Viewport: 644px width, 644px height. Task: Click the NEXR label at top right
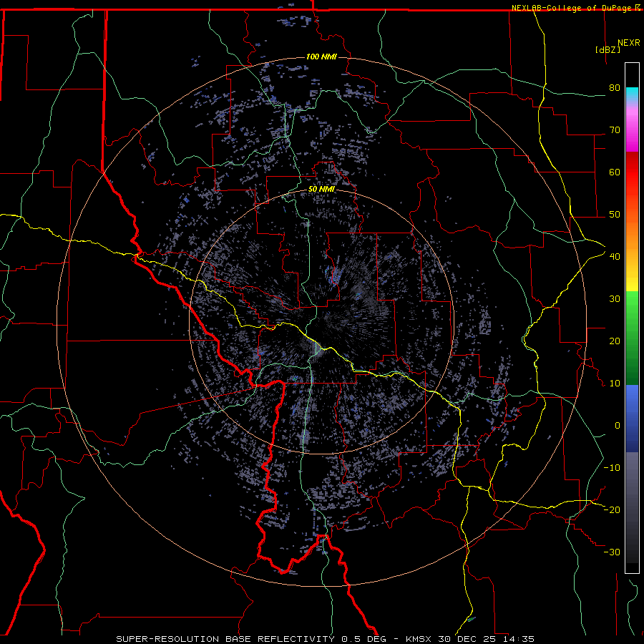point(629,43)
